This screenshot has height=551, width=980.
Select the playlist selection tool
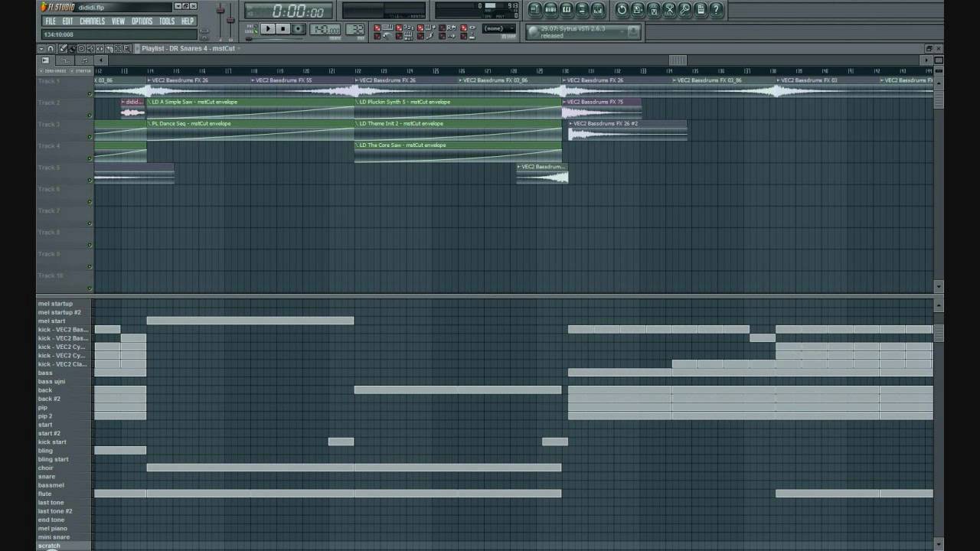pyautogui.click(x=118, y=48)
